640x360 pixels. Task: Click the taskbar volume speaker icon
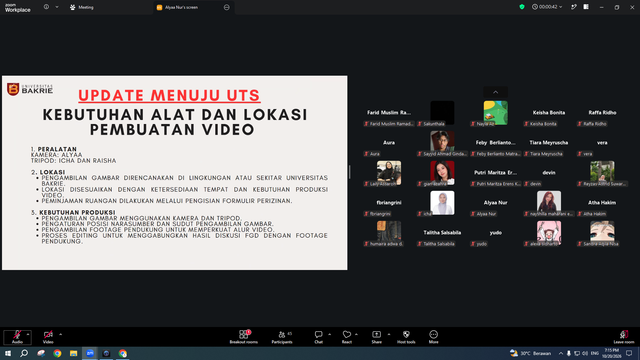coord(585,353)
